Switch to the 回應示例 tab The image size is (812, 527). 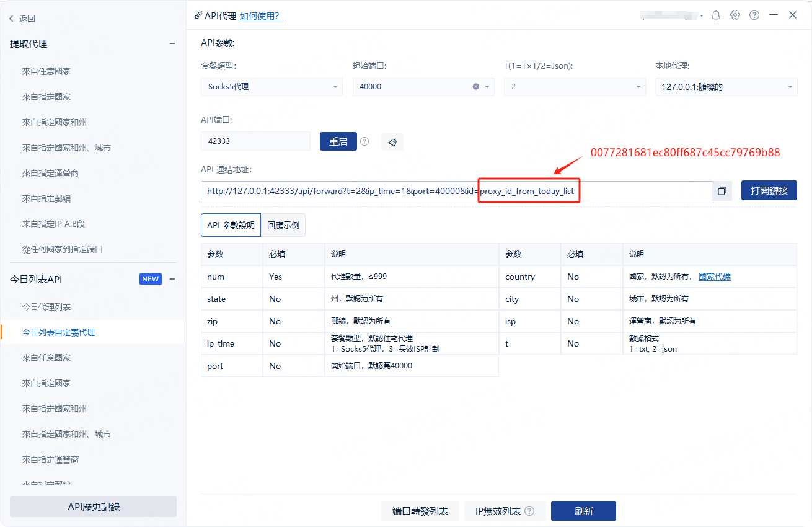[x=283, y=225]
